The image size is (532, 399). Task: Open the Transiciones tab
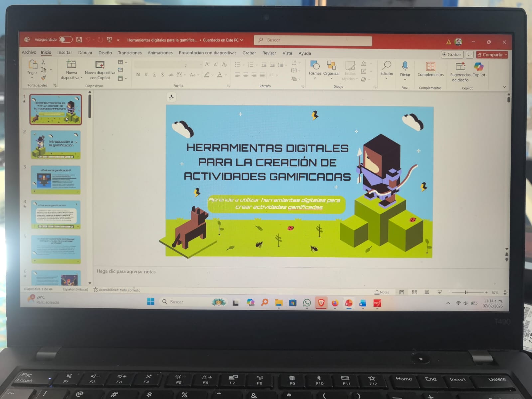(x=130, y=53)
